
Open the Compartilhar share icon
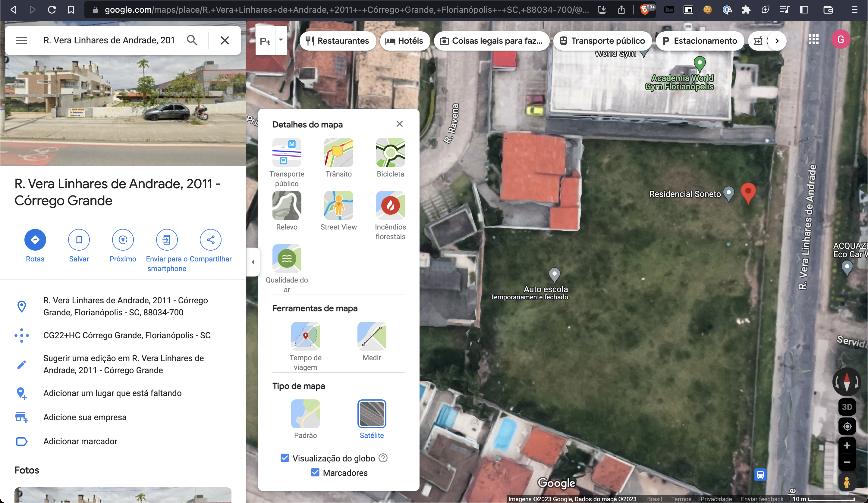click(x=210, y=240)
